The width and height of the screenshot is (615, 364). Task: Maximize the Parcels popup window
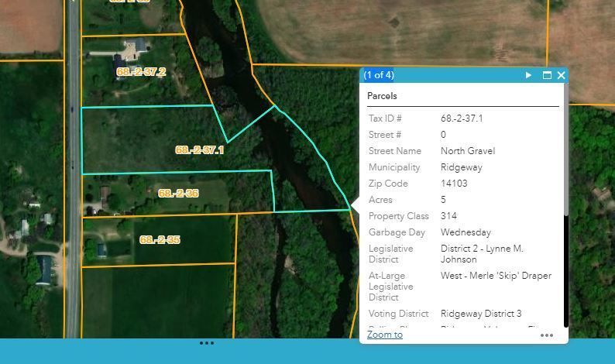click(547, 75)
